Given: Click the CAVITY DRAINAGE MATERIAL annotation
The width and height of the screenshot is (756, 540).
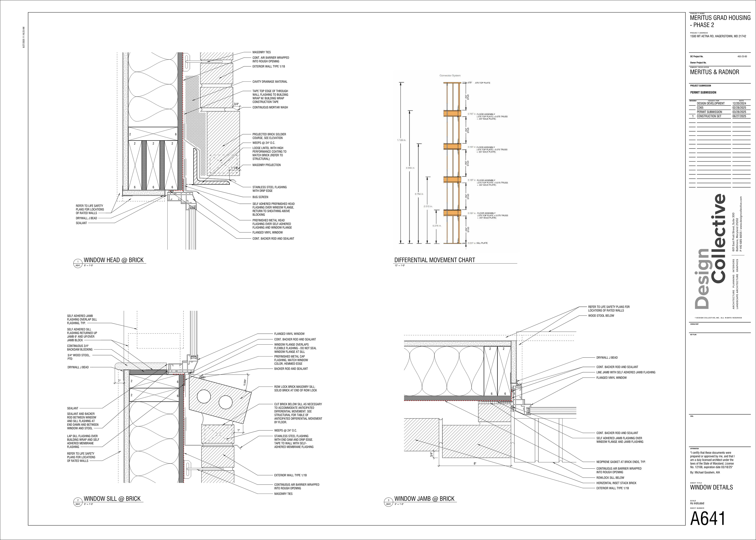Looking at the screenshot, I should [x=270, y=82].
